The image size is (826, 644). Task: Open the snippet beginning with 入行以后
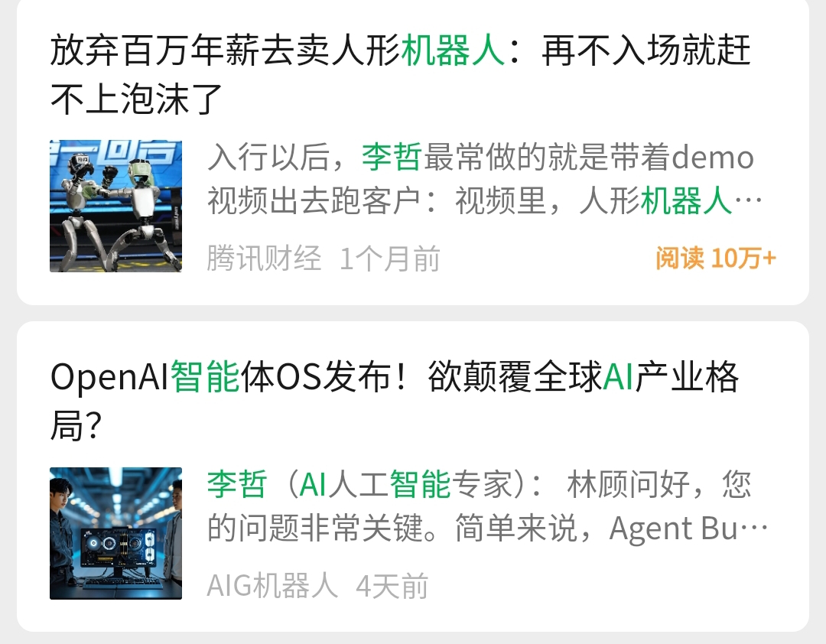point(485,179)
